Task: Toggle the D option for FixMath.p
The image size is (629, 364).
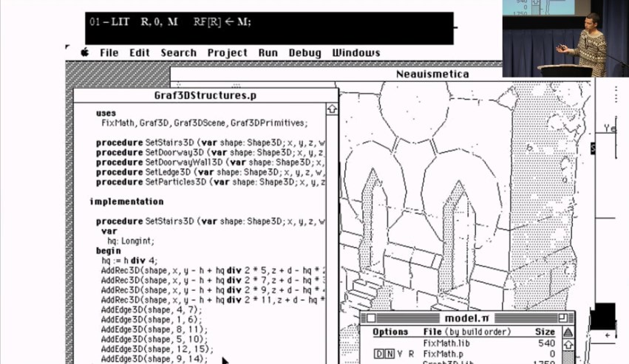Action: (x=378, y=354)
